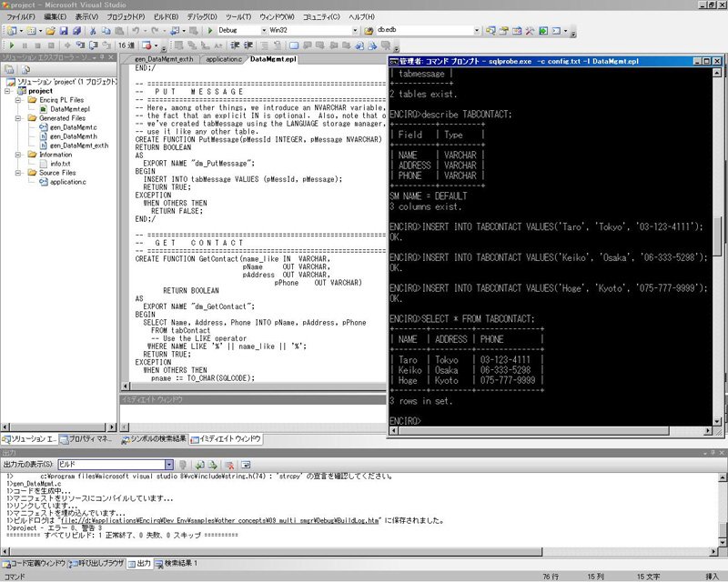Screen dimensions: 728x582
Task: Switch to the コード定義ウィンドウ bottom tab
Action: click(x=34, y=564)
